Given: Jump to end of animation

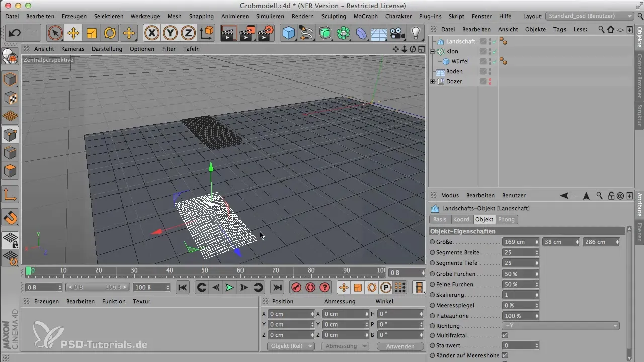Looking at the screenshot, I should [x=277, y=287].
